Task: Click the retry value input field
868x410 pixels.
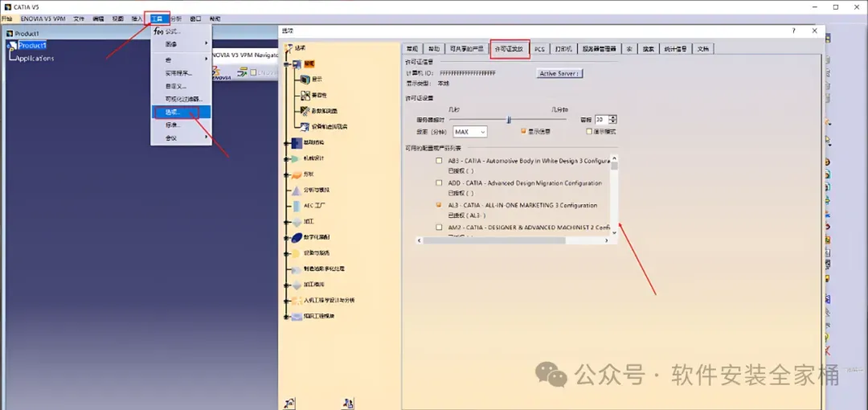Action: click(x=602, y=120)
